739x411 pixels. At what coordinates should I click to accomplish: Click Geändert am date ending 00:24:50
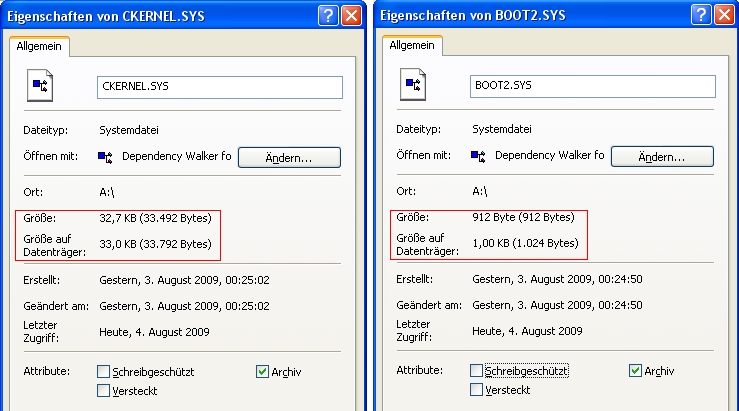click(x=557, y=305)
